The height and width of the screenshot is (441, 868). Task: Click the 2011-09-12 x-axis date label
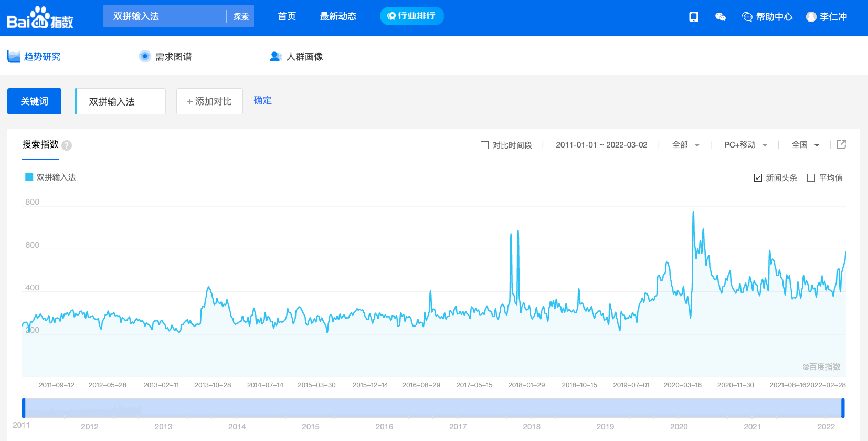[57, 385]
